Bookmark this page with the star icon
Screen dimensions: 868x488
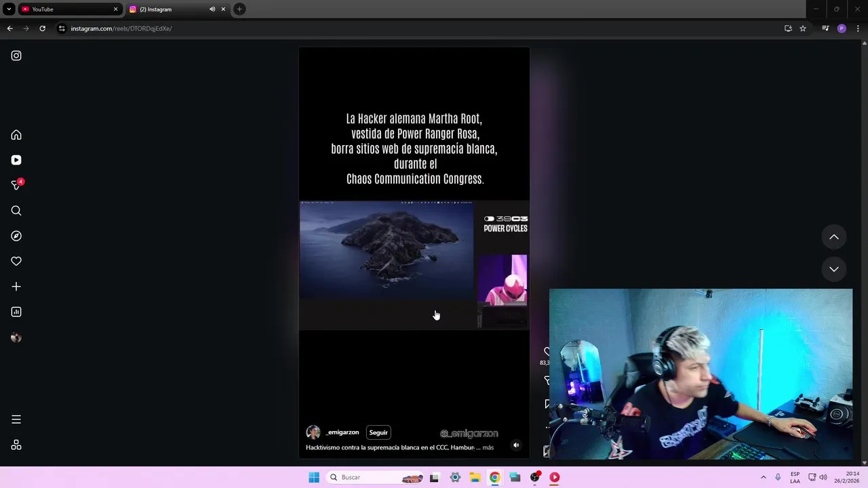point(803,28)
